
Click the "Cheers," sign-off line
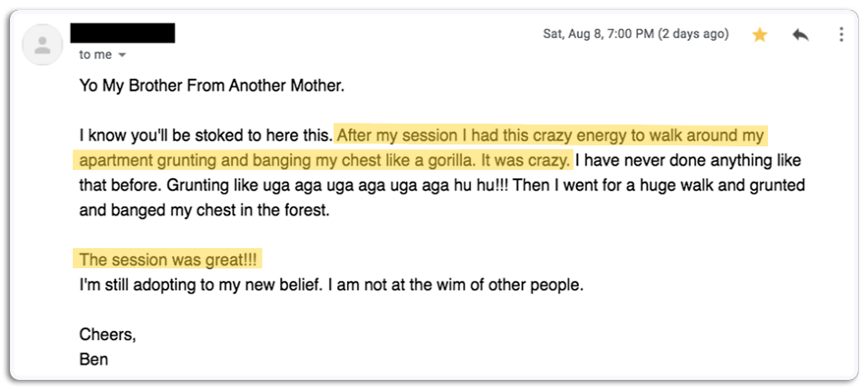click(107, 334)
